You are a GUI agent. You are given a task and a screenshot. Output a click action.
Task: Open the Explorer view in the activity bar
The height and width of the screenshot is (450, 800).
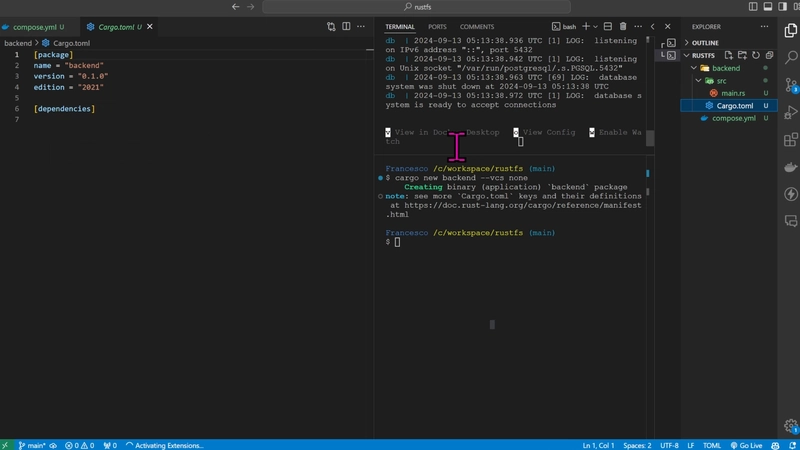coord(791,31)
